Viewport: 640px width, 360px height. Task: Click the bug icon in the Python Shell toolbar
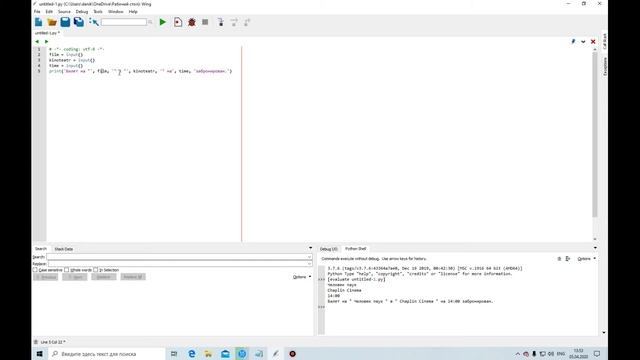tap(559, 259)
